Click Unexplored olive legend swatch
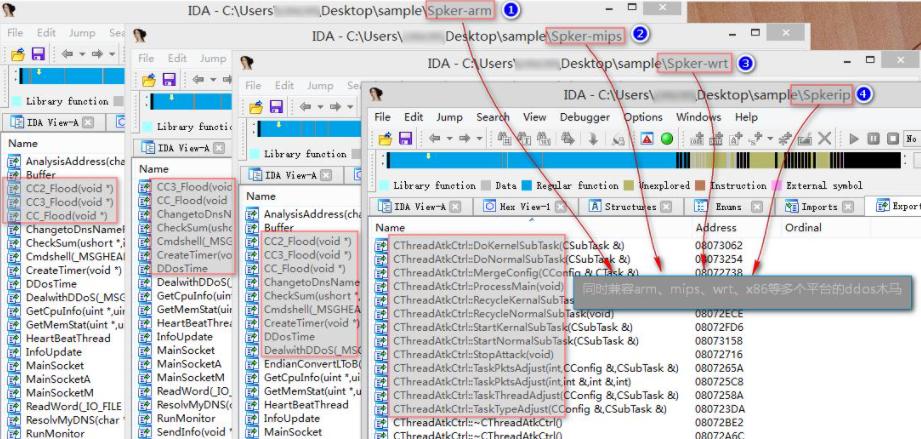Viewport: 921px width, 439px height. point(629,186)
